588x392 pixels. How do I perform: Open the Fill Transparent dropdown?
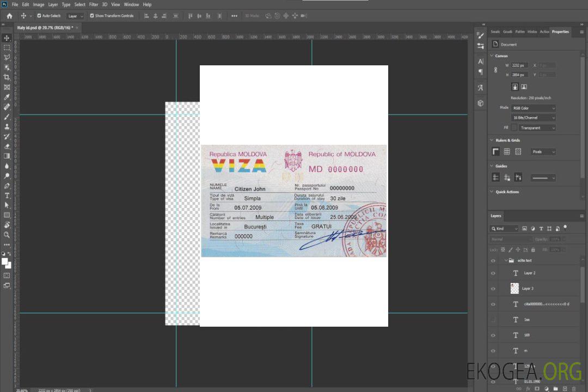(537, 128)
